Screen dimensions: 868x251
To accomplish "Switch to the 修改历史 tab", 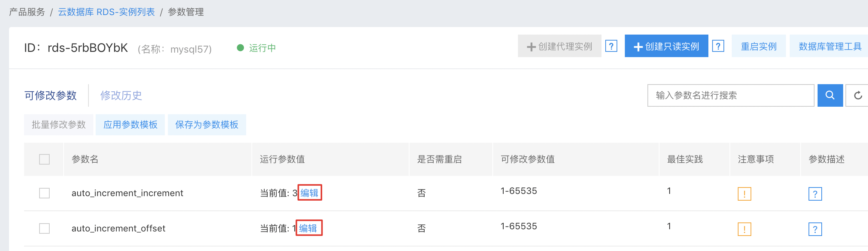I will click(121, 95).
